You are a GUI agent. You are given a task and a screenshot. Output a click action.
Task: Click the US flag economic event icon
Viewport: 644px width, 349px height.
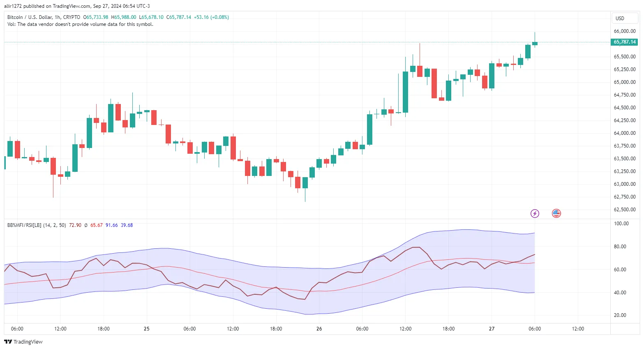[x=556, y=213]
